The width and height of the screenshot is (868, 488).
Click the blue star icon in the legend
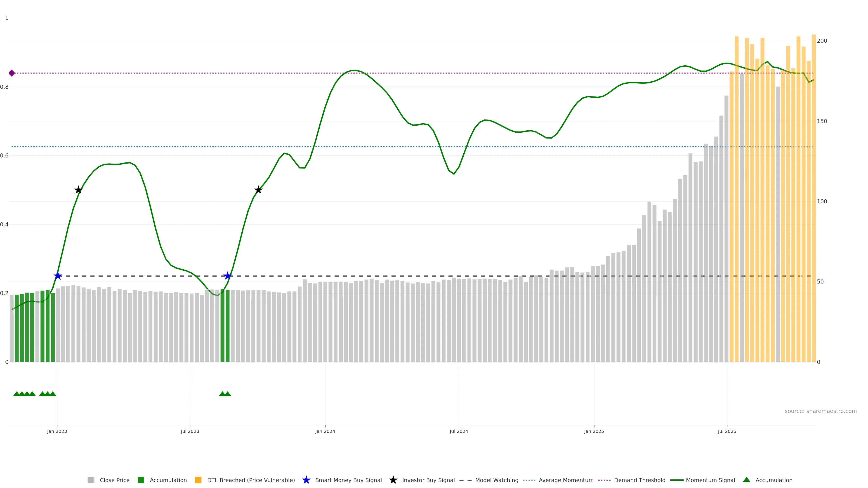[306, 480]
